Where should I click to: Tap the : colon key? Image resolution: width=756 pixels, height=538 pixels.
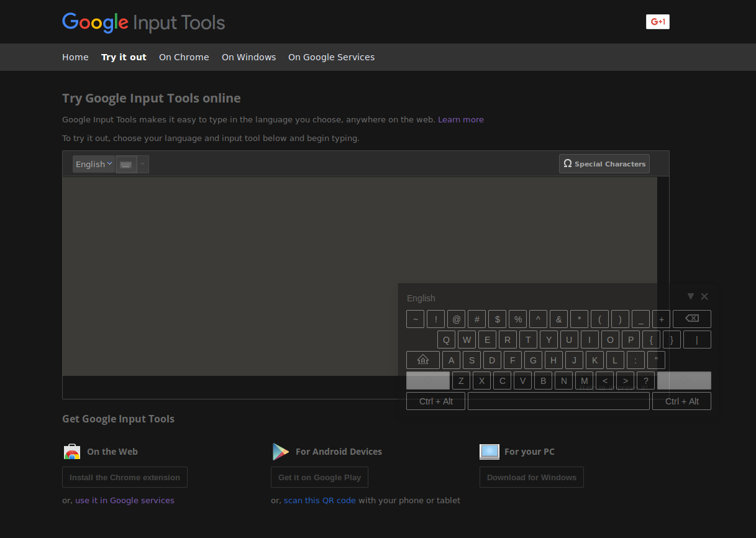pyautogui.click(x=635, y=360)
